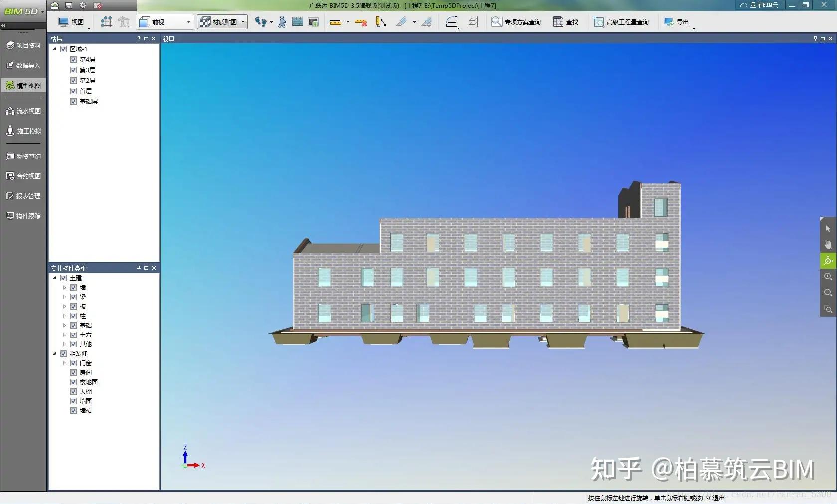Pin the 楼层 floors panel

tap(138, 38)
